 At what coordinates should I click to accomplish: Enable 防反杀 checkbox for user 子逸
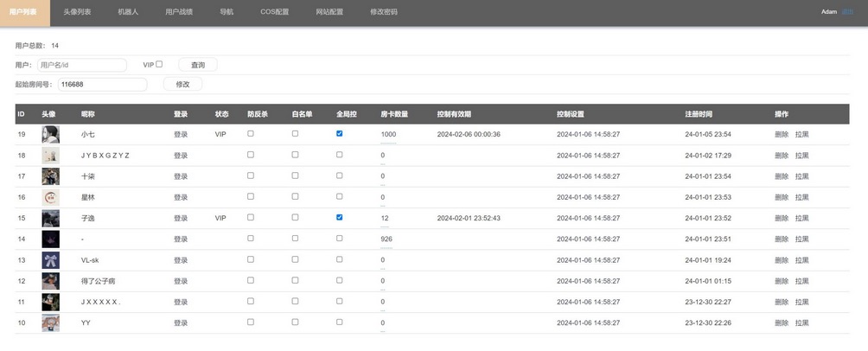coord(251,217)
